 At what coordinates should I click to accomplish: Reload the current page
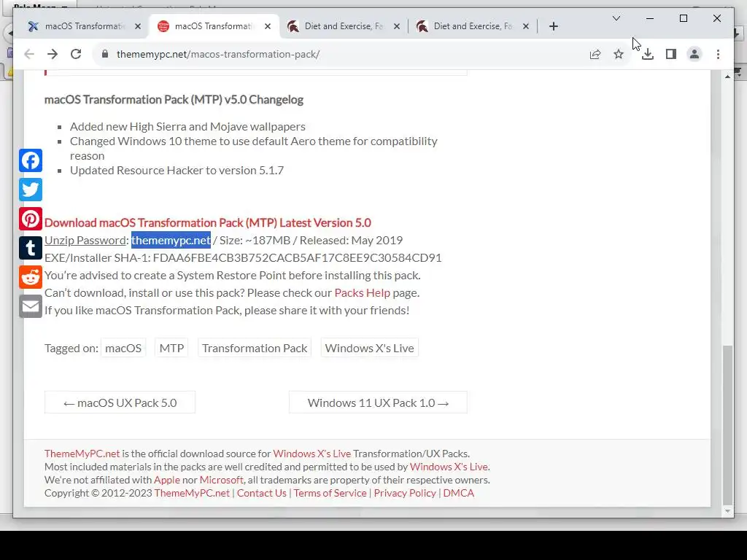point(76,54)
